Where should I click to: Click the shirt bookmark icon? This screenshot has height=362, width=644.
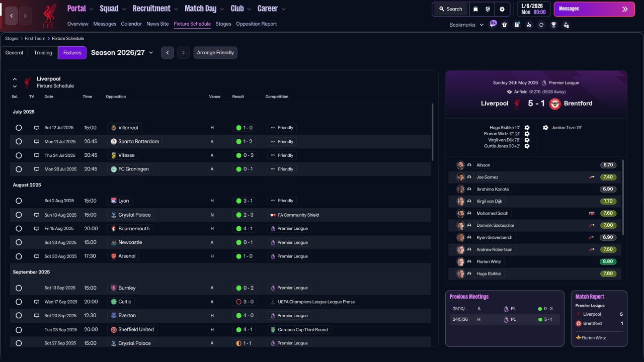(x=505, y=25)
